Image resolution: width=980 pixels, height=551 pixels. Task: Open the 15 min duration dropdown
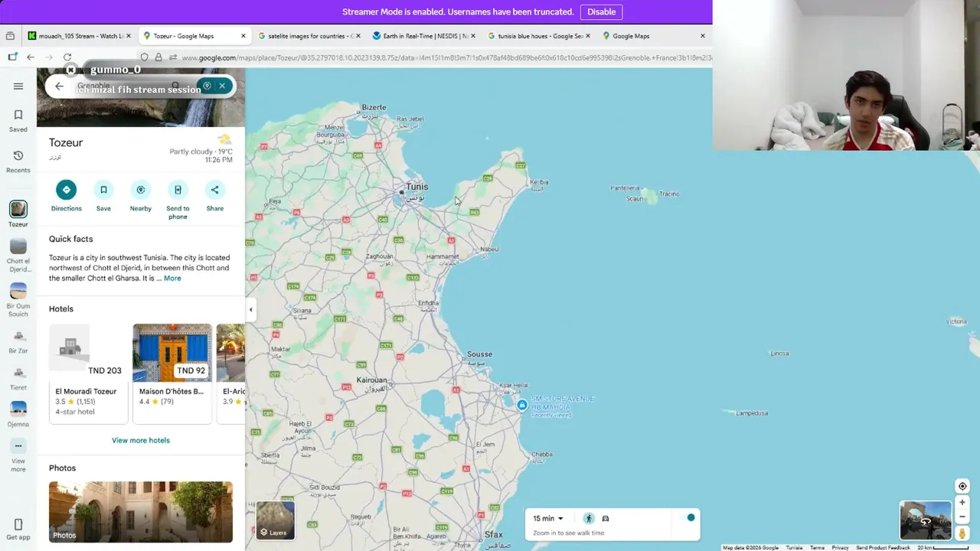tap(547, 518)
